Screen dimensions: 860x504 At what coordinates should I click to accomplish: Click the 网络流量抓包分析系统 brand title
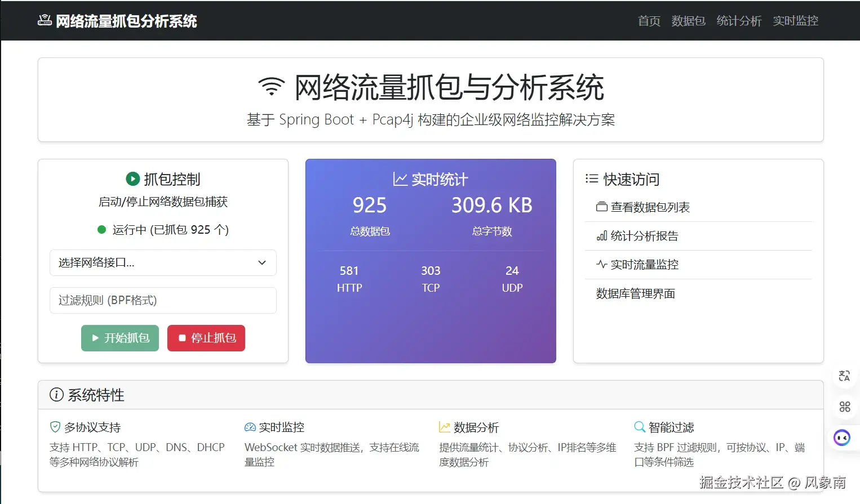click(x=126, y=21)
